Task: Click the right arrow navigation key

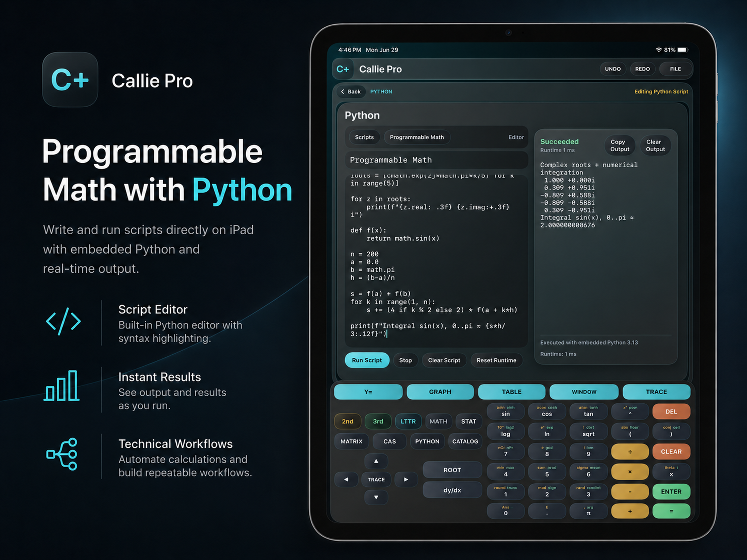Action: (406, 479)
